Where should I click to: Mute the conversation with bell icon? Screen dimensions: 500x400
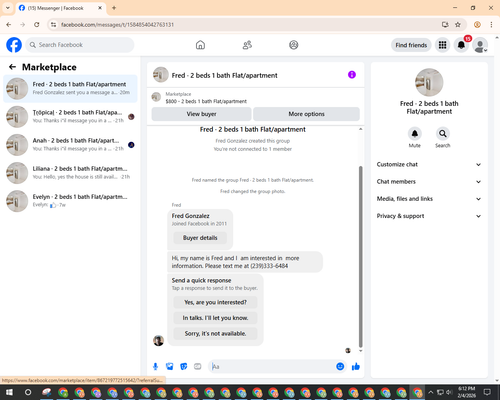(415, 134)
